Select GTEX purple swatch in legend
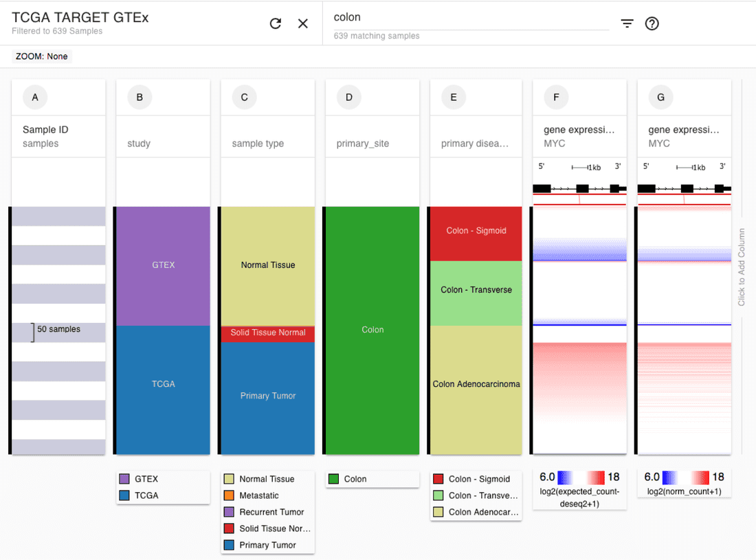This screenshot has width=756, height=560. (124, 479)
